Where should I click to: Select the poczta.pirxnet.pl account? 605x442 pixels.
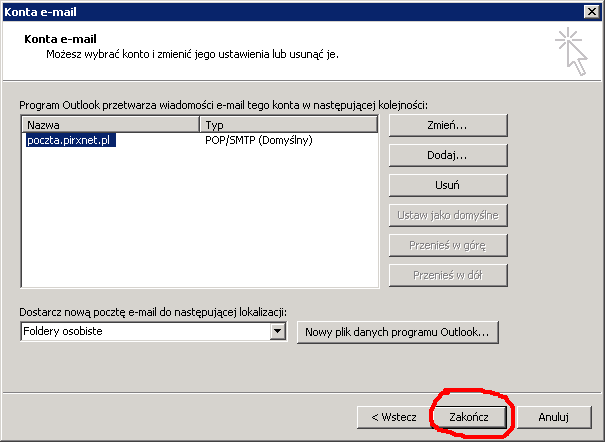[x=70, y=141]
